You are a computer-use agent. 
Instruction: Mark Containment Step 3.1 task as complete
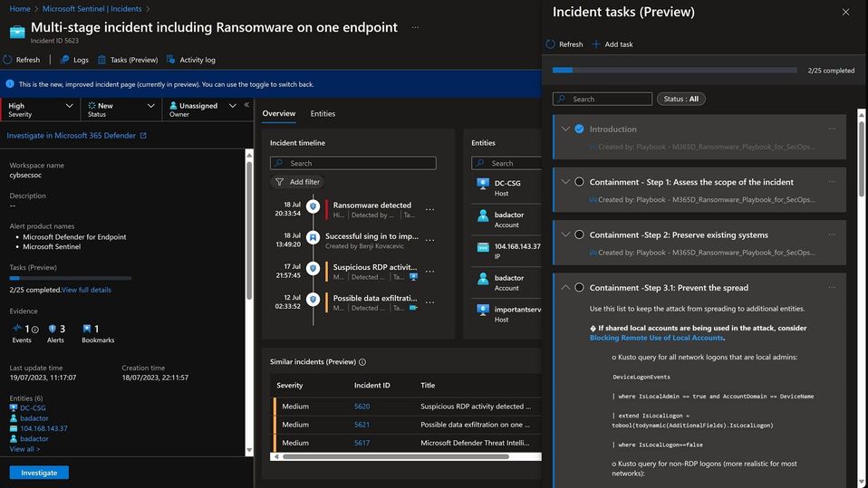pos(579,287)
